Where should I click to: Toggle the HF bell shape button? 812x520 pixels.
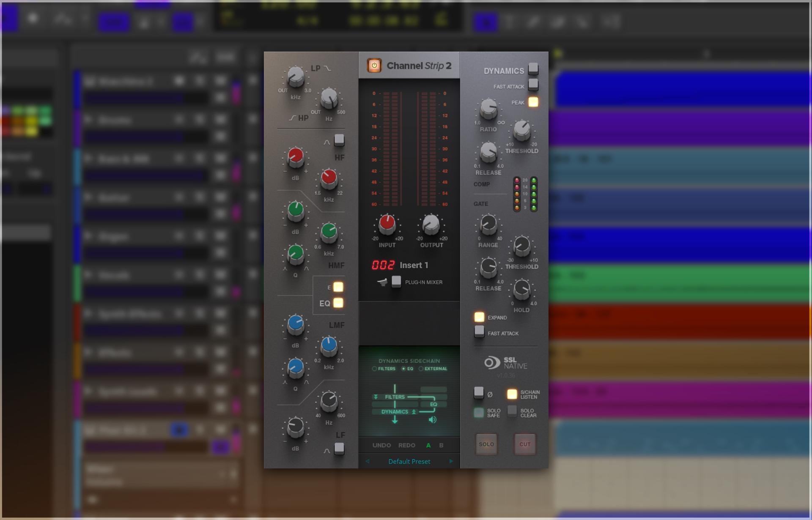point(339,140)
